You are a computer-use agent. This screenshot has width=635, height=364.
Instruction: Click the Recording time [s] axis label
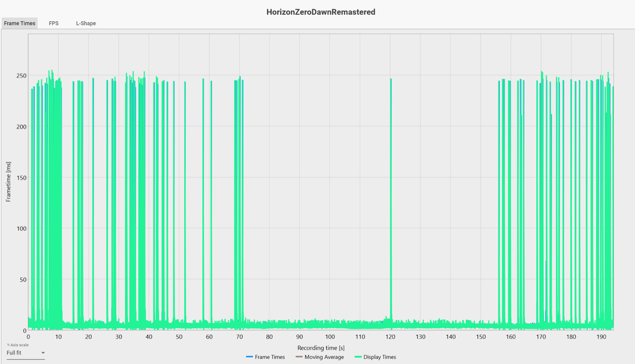321,348
